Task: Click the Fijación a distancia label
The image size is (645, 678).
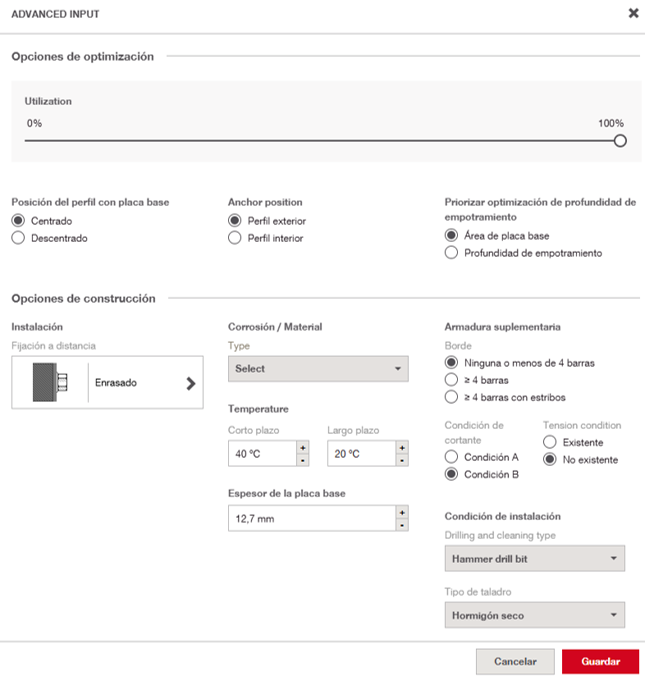Action: click(x=54, y=346)
